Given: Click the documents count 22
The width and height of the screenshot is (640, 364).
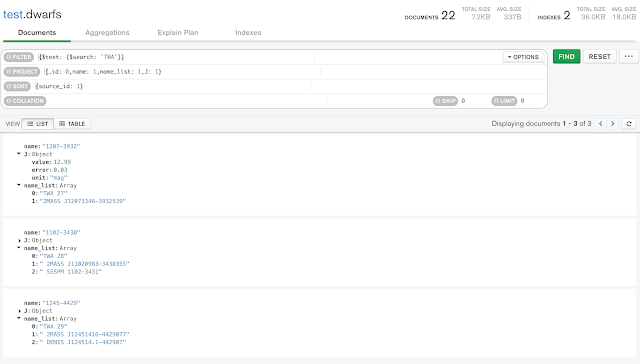Looking at the screenshot, I should pyautogui.click(x=448, y=16).
